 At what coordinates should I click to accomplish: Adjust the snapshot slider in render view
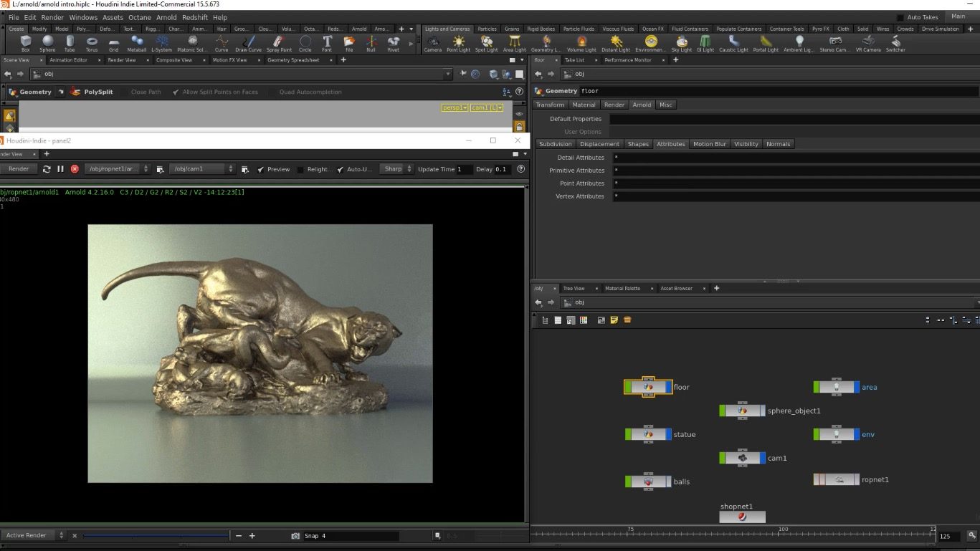coord(156,536)
